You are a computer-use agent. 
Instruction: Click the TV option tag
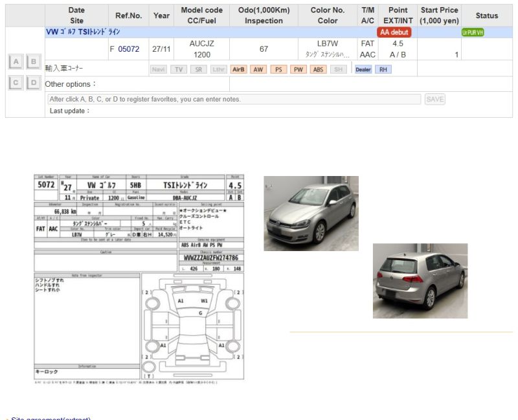(179, 69)
